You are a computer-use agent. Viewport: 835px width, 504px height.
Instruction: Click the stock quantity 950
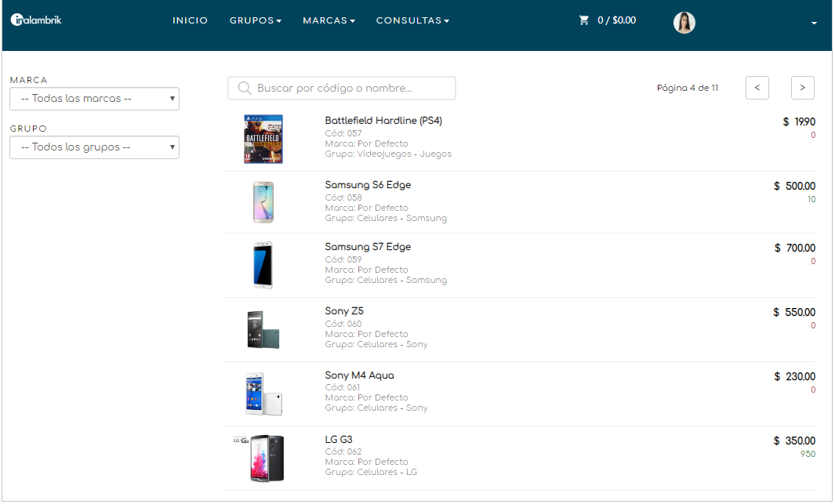click(808, 455)
